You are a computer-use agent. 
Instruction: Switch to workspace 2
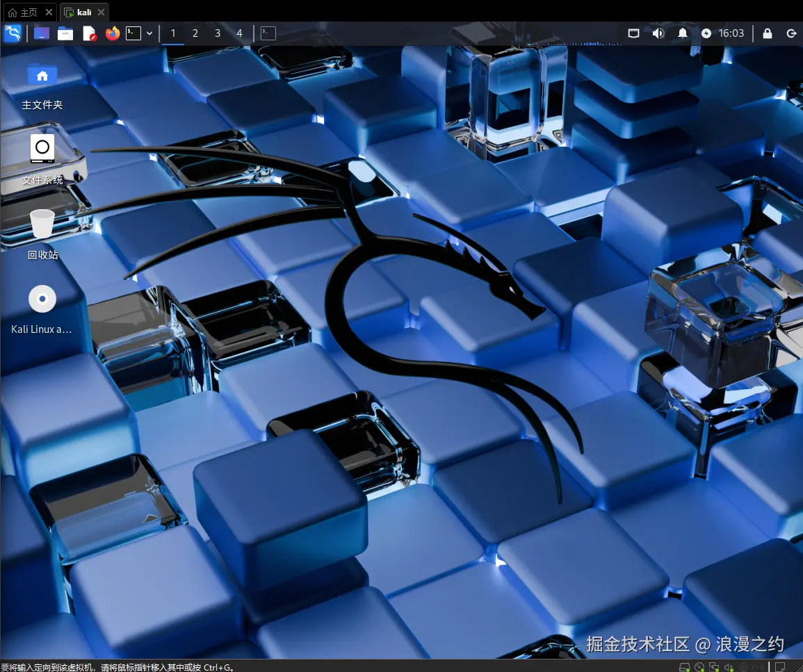[195, 33]
